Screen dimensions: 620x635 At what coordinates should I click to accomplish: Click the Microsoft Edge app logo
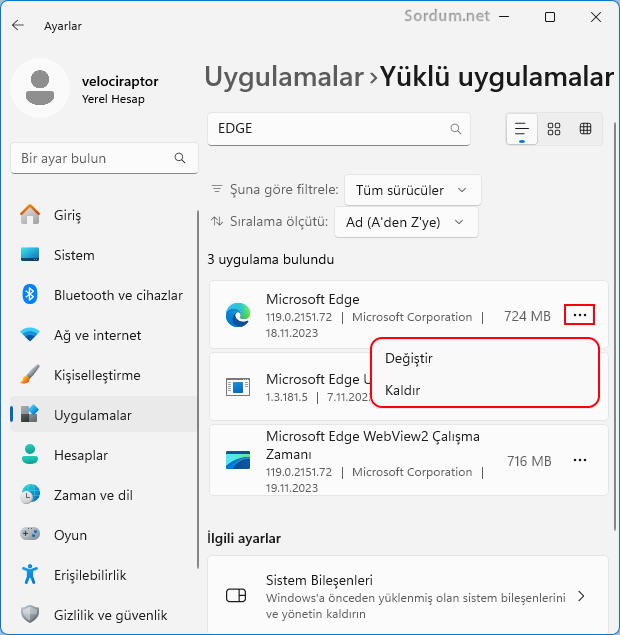238,315
